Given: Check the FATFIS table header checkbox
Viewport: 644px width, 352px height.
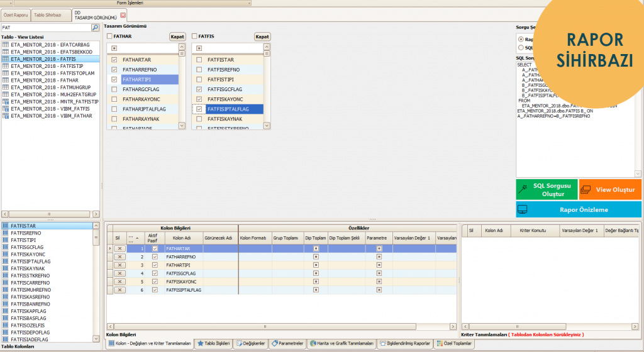Looking at the screenshot, I should tap(194, 36).
